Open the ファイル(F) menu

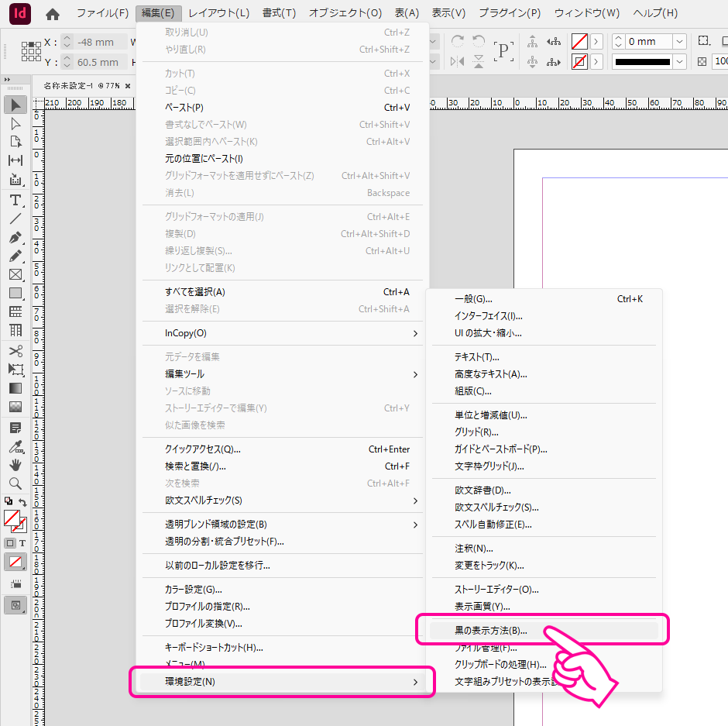coord(102,13)
